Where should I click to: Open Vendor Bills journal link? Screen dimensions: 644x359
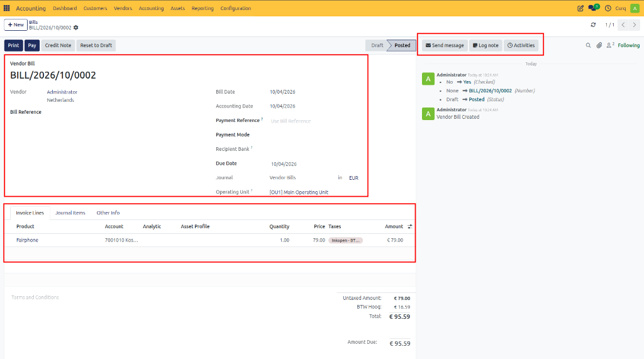tap(282, 178)
